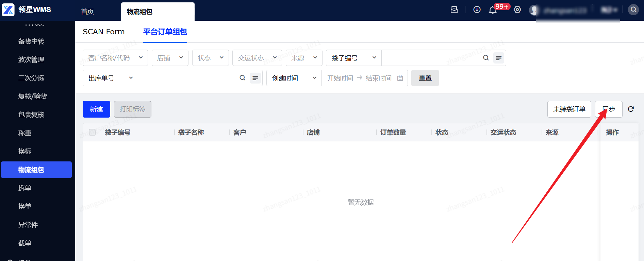Screen dimensions: 644x261
Task: Open the 交运状态 filter dropdown
Action: click(257, 58)
